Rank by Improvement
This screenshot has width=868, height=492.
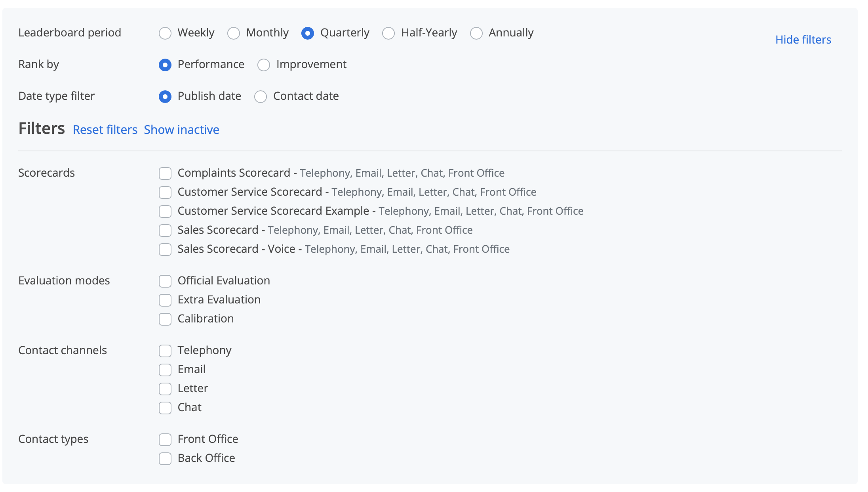click(264, 65)
